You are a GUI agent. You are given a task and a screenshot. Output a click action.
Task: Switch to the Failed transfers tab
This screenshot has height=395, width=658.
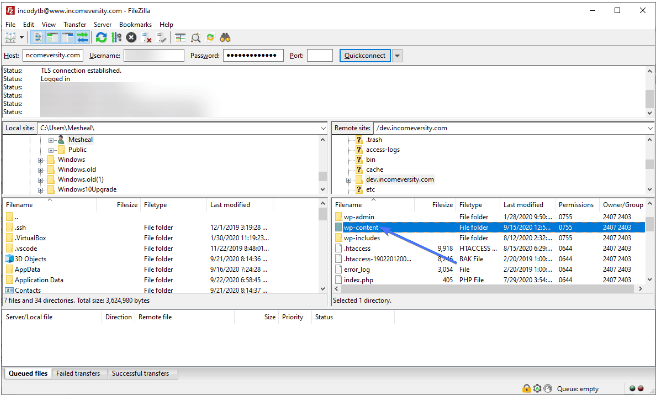tap(78, 373)
